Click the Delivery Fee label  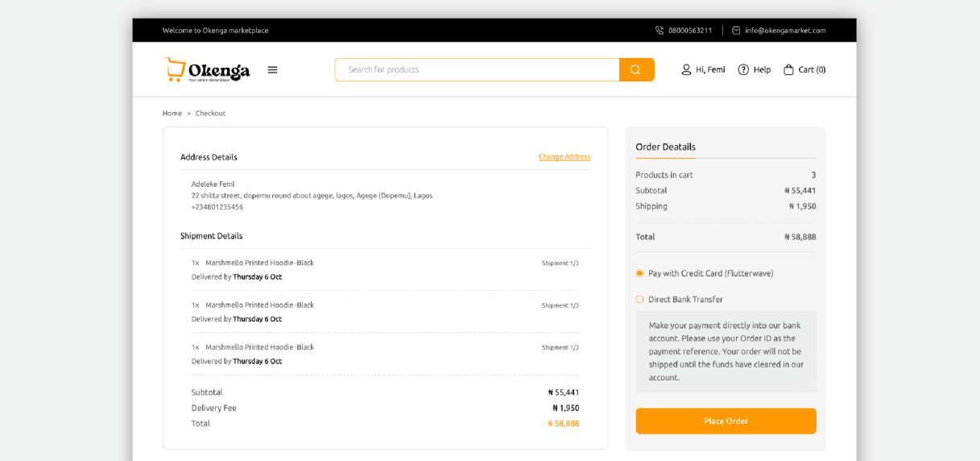213,408
